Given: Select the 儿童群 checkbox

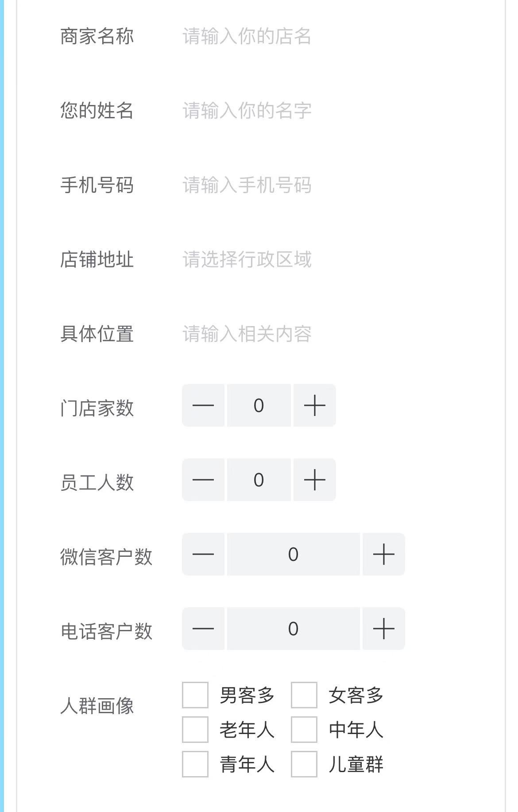Looking at the screenshot, I should click(x=304, y=763).
